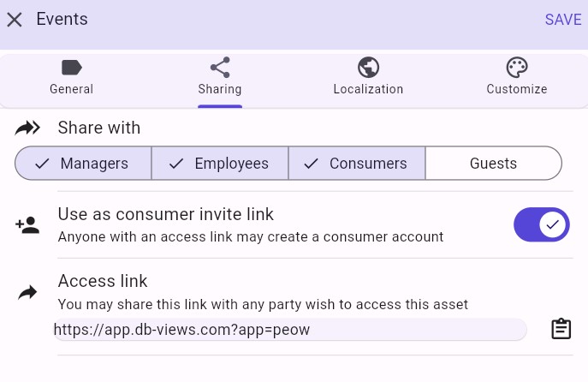This screenshot has height=382, width=588.
Task: Click the Share with double-arrow icon
Action: [27, 128]
